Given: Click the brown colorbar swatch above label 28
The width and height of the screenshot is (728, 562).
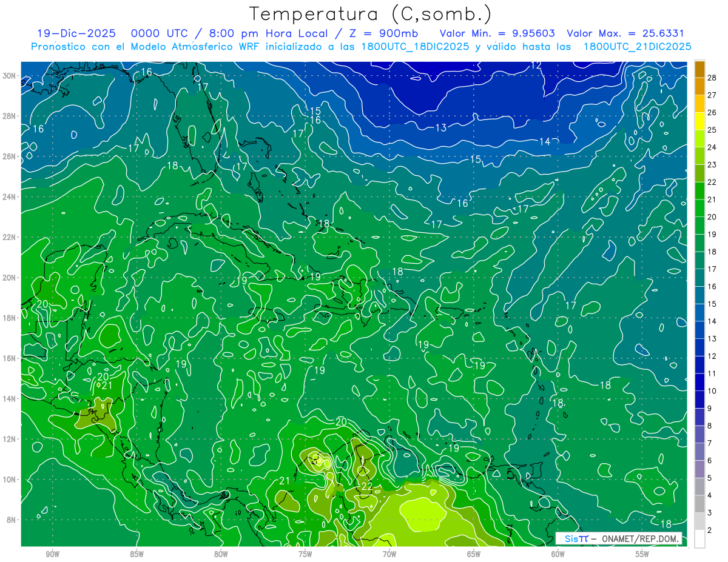Looking at the screenshot, I should coord(699,69).
